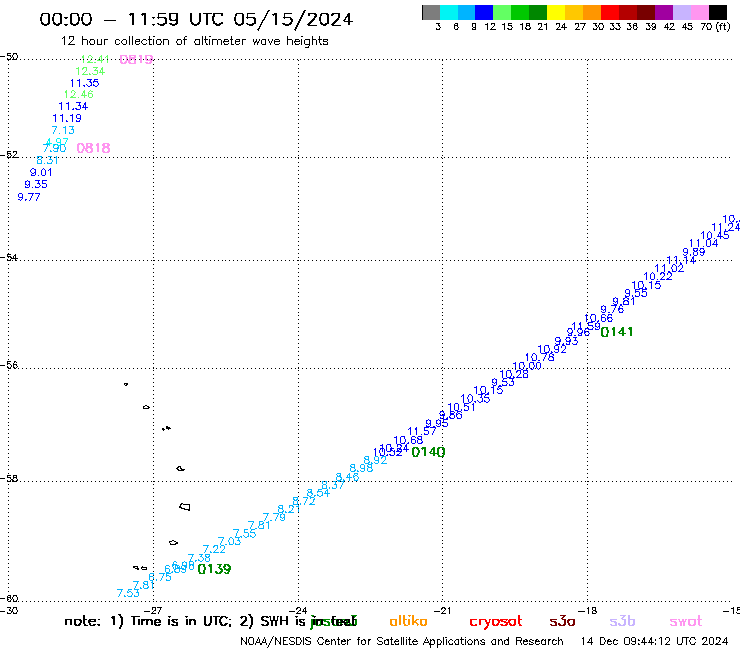Screen dimensions: 740x650
Task: Click the pink 45-70 ft legend swatch
Action: point(700,12)
